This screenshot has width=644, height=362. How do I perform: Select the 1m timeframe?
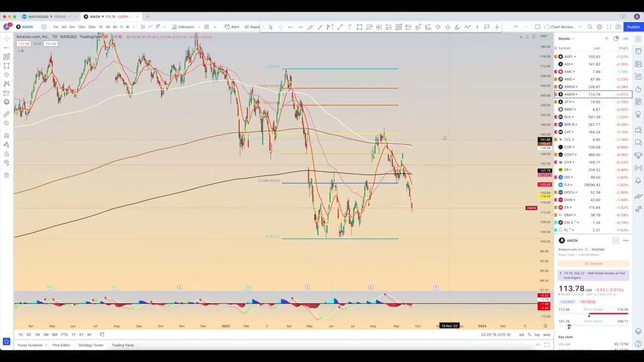(56, 27)
